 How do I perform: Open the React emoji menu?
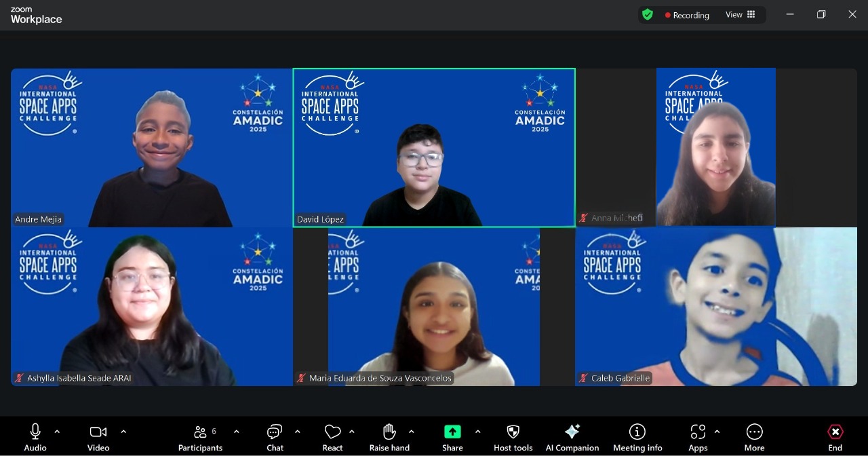pyautogui.click(x=332, y=432)
